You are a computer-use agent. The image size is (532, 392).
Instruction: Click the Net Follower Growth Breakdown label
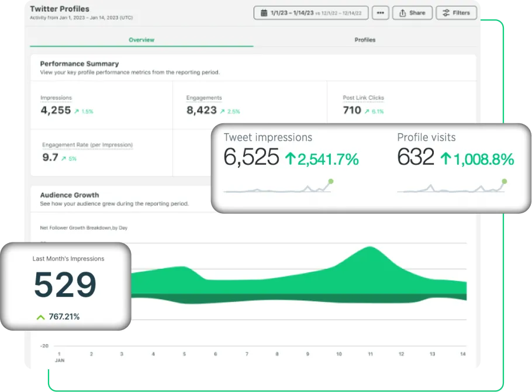[x=84, y=228]
